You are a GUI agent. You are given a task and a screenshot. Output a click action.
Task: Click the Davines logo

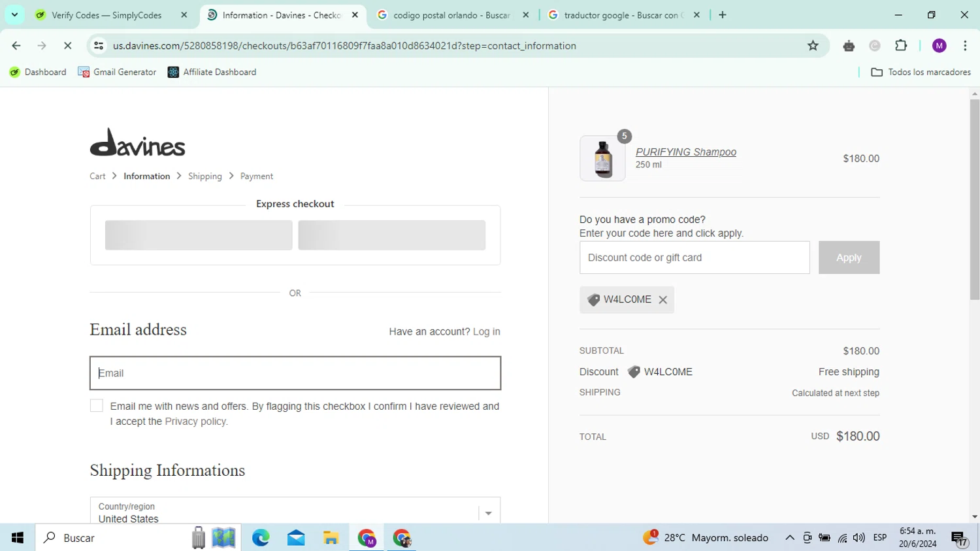point(137,142)
